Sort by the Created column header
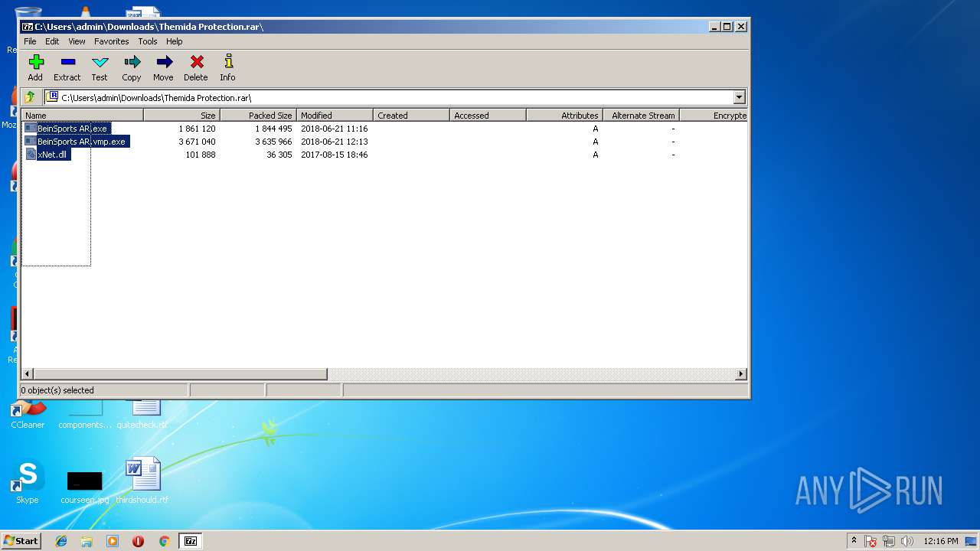This screenshot has height=551, width=980. coord(412,116)
